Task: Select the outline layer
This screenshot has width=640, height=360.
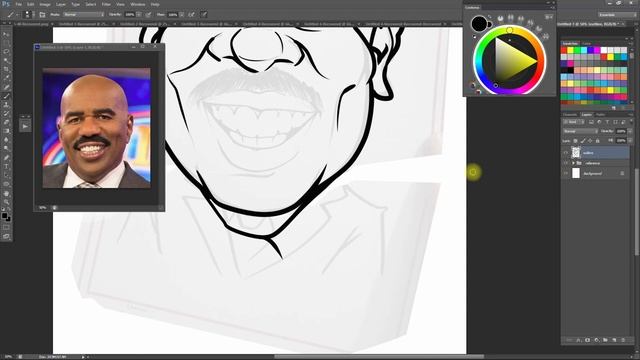Action: click(596, 153)
